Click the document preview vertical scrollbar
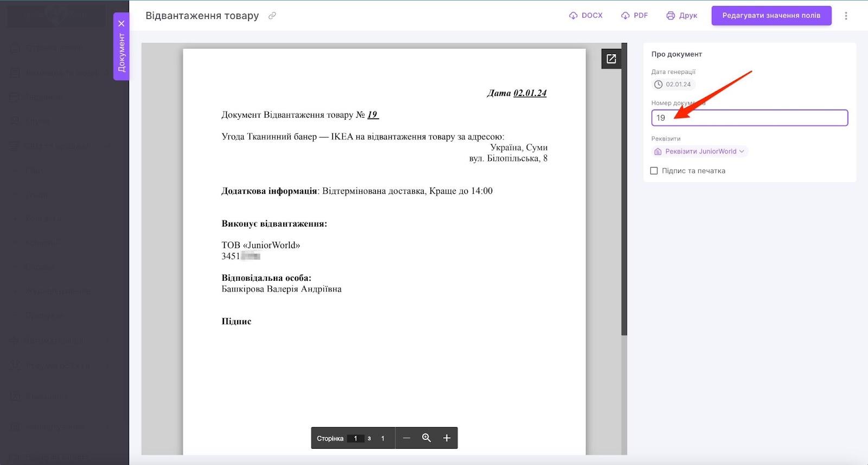Image resolution: width=868 pixels, height=465 pixels. point(624,190)
